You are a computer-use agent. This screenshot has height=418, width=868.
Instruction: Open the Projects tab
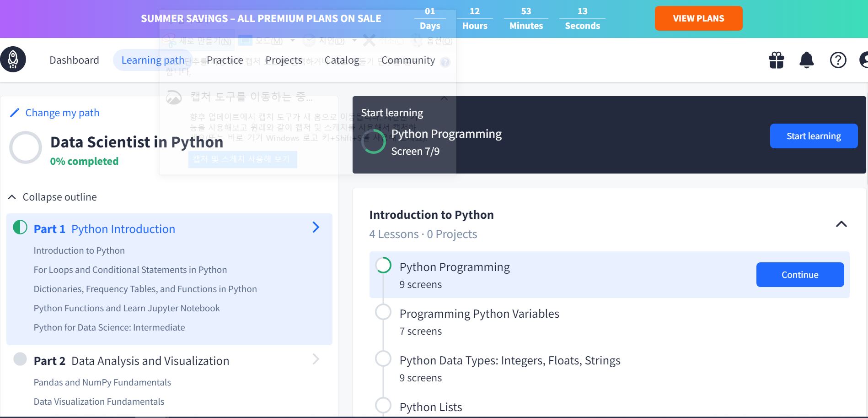[x=284, y=60]
